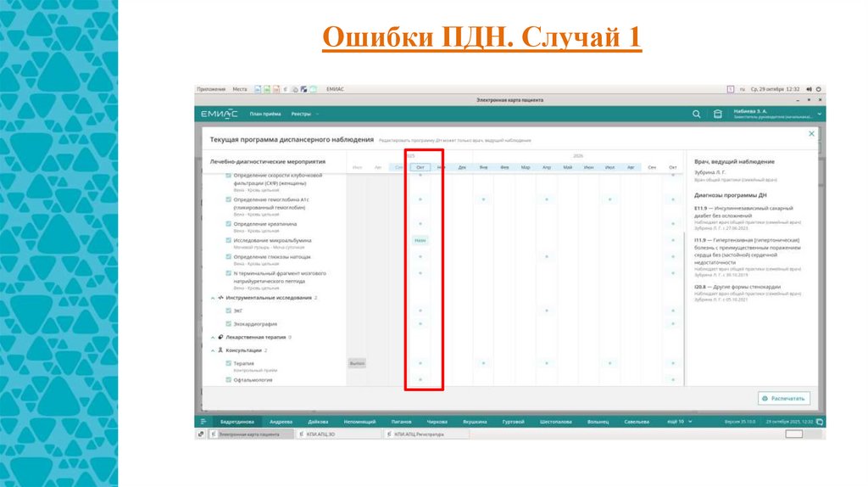Click the speaker volume icon in the system tray
This screenshot has height=487, width=868.
(809, 89)
